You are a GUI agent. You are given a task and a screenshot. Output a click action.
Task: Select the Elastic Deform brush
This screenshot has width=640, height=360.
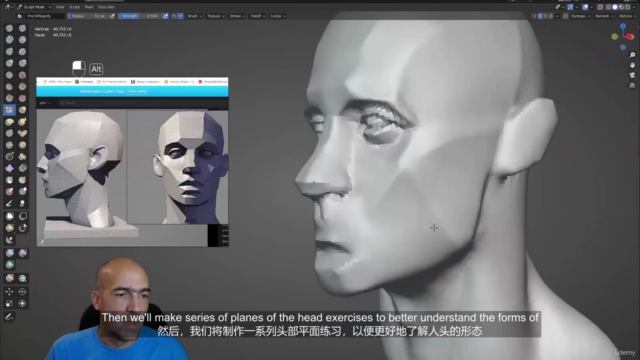(x=9, y=122)
